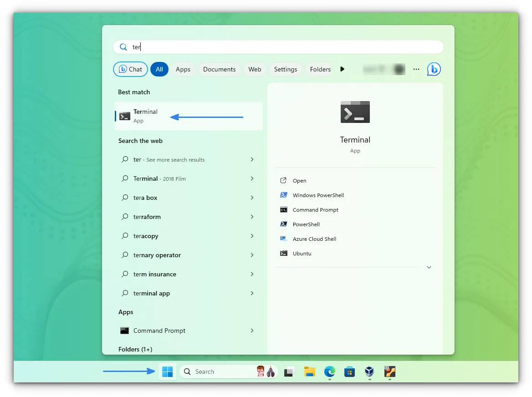Open Microsoft Store from the taskbar
This screenshot has width=532, height=397.
click(x=349, y=372)
